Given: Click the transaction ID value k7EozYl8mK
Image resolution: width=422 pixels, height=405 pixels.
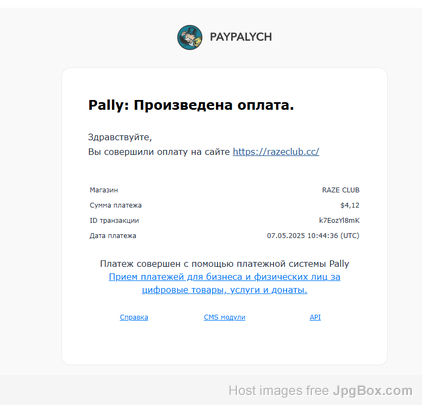Looking at the screenshot, I should (x=339, y=220).
